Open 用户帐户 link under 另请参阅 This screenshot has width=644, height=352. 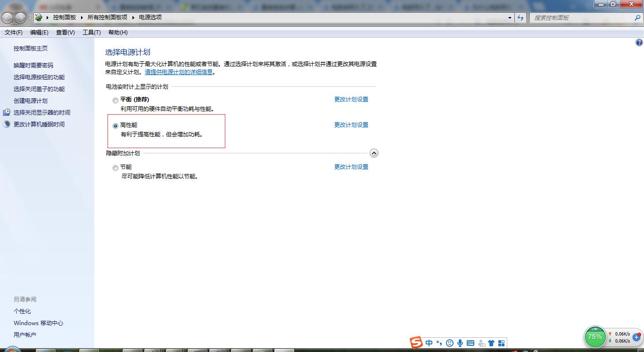point(25,335)
